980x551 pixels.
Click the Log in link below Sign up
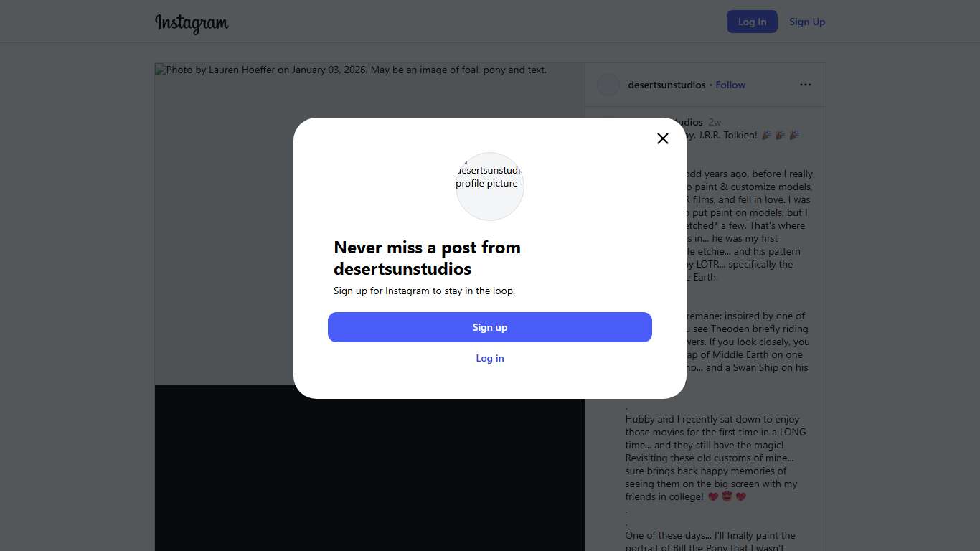[490, 358]
